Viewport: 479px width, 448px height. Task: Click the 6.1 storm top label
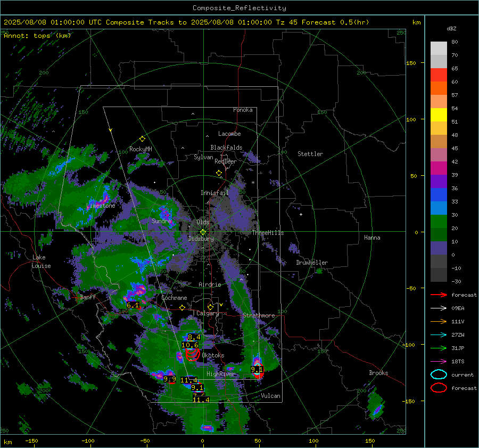point(133,305)
